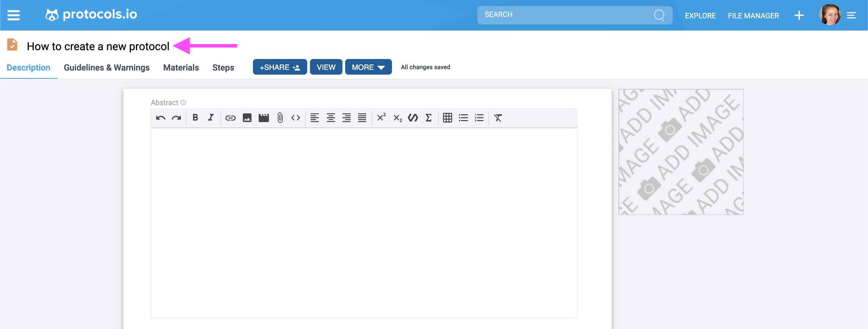The height and width of the screenshot is (329, 868).
Task: Toggle italic text formatting
Action: tap(211, 118)
